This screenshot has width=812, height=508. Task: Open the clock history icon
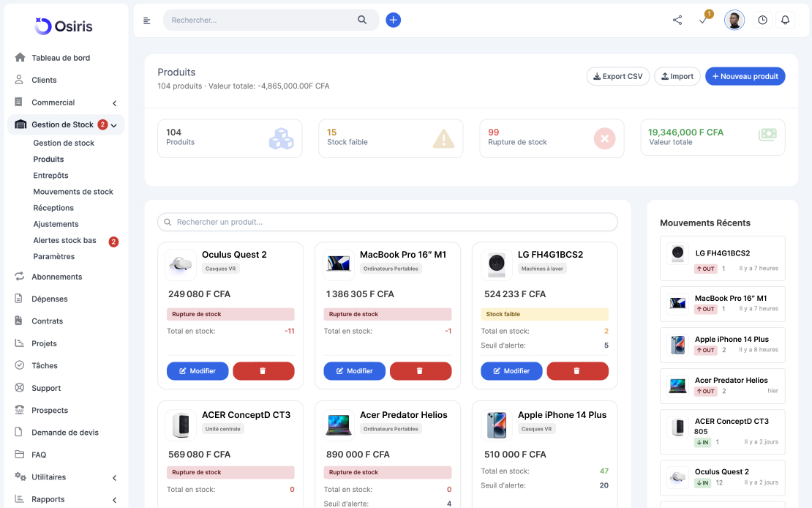coord(762,20)
